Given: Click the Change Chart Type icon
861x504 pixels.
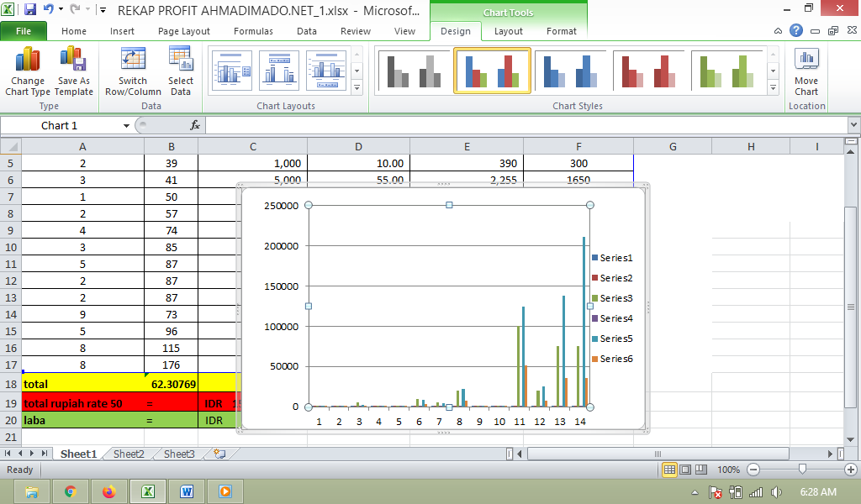Looking at the screenshot, I should point(27,71).
